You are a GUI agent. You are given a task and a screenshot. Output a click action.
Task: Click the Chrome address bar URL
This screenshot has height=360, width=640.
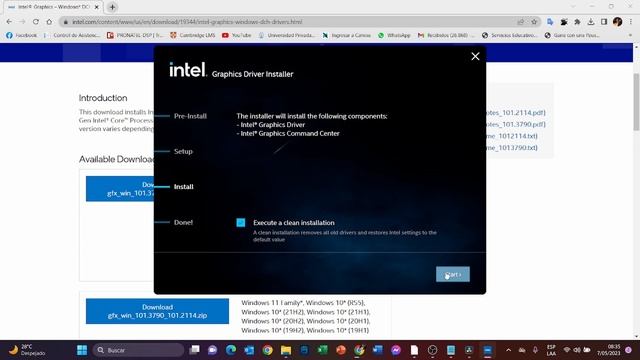[187, 22]
